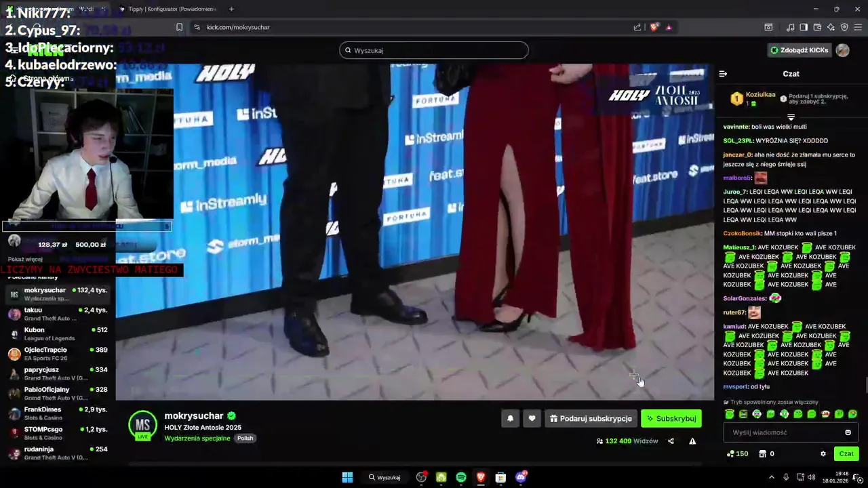The width and height of the screenshot is (868, 488).
Task: Open Brave Rewards triangle icon
Action: (669, 27)
